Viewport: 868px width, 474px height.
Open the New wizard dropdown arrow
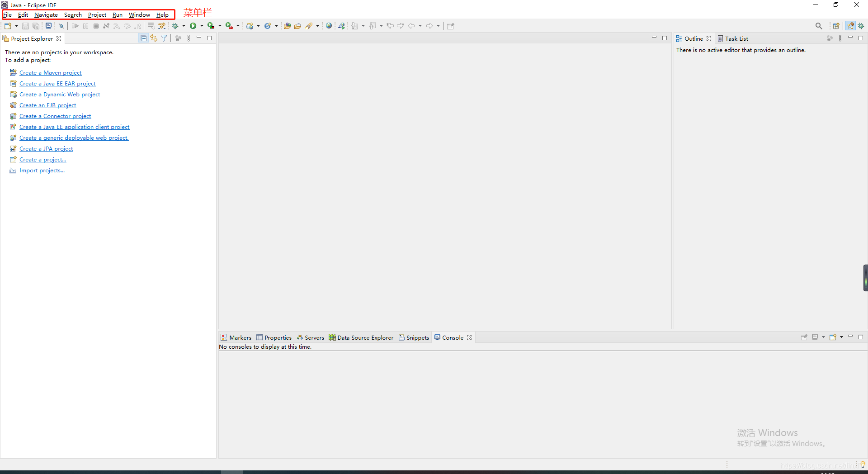pyautogui.click(x=16, y=26)
